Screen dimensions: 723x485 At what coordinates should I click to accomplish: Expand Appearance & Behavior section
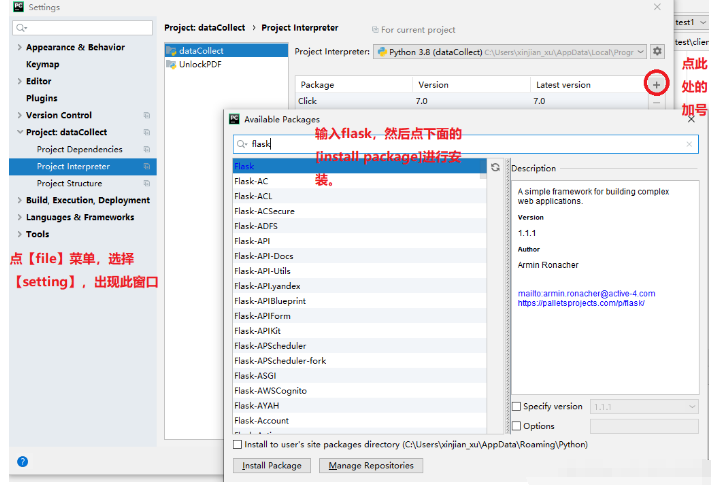19,47
